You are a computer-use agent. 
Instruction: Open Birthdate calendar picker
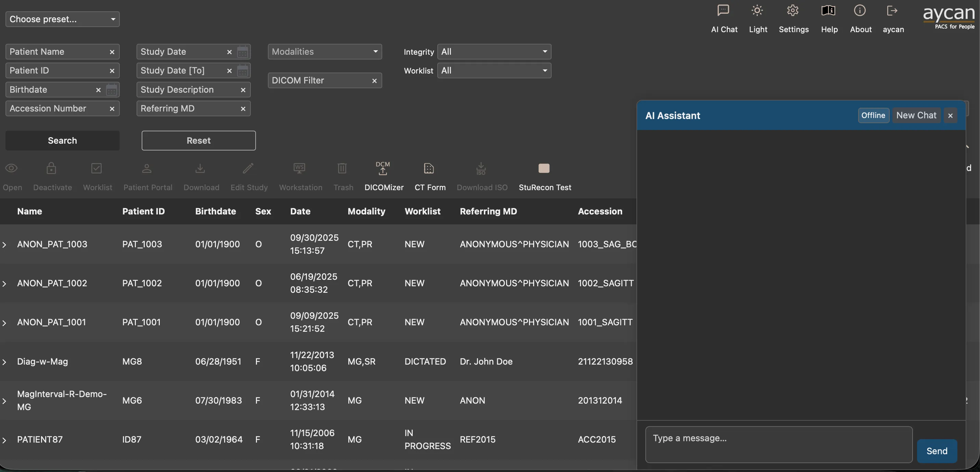(x=112, y=90)
